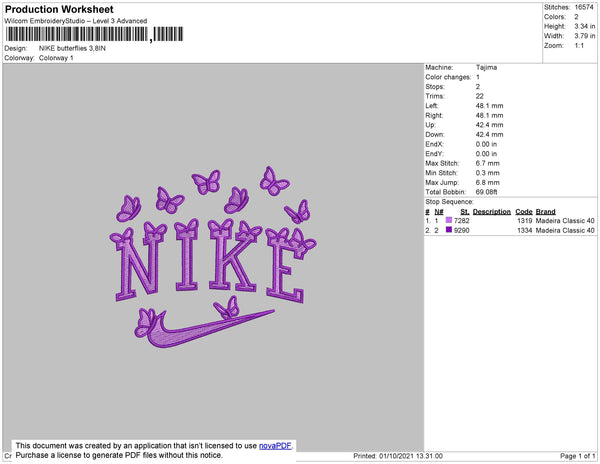The image size is (600, 464).
Task: Open the novaPDF link
Action: pyautogui.click(x=275, y=446)
